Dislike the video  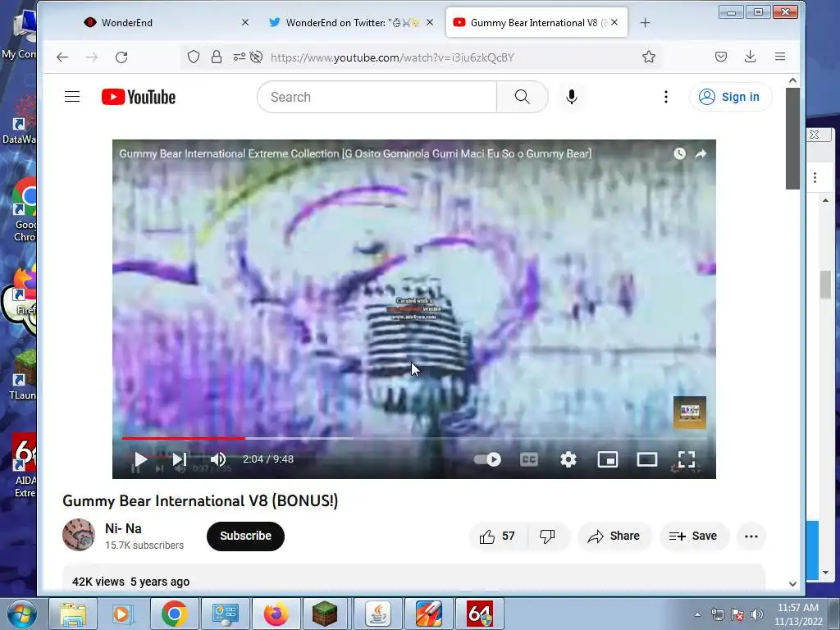tap(547, 536)
